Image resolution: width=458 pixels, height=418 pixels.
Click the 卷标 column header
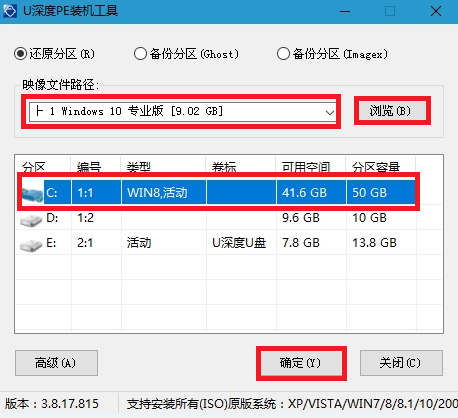224,166
